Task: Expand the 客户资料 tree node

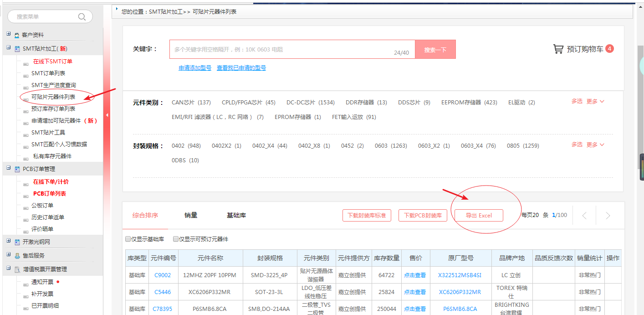Action: pyautogui.click(x=9, y=35)
